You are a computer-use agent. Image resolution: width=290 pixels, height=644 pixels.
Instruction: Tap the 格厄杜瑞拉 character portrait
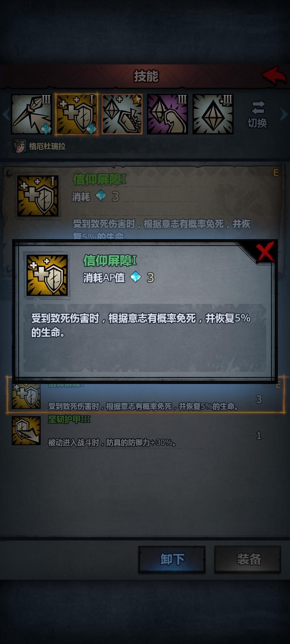(x=19, y=146)
